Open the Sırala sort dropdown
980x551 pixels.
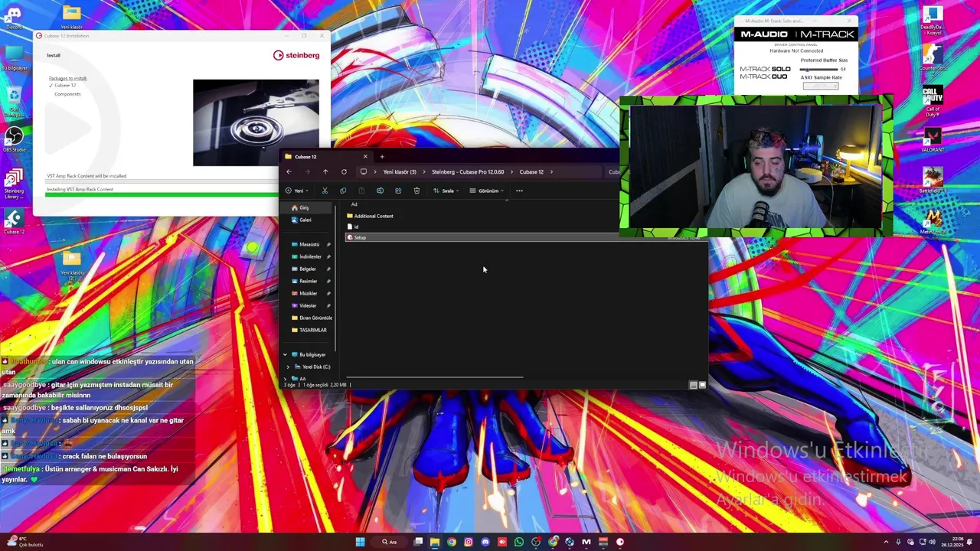pyautogui.click(x=446, y=191)
